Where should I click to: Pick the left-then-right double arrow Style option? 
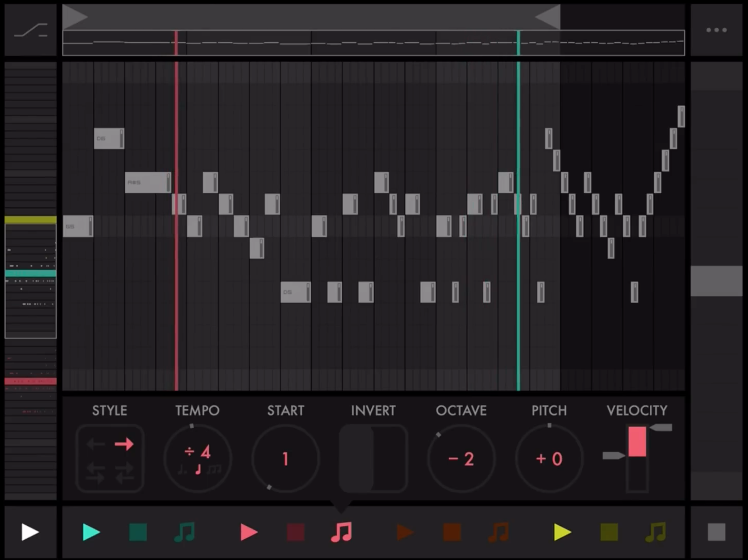pyautogui.click(x=96, y=473)
